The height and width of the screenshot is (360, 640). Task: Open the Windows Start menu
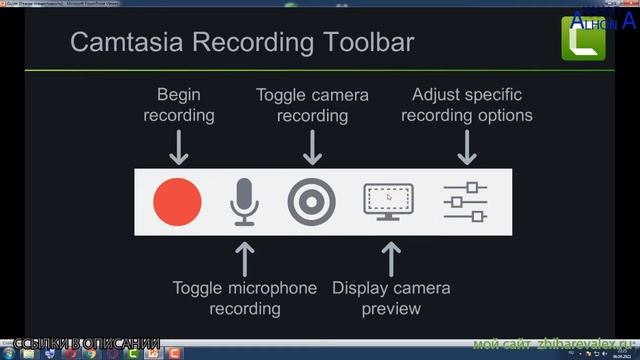[x=9, y=353]
